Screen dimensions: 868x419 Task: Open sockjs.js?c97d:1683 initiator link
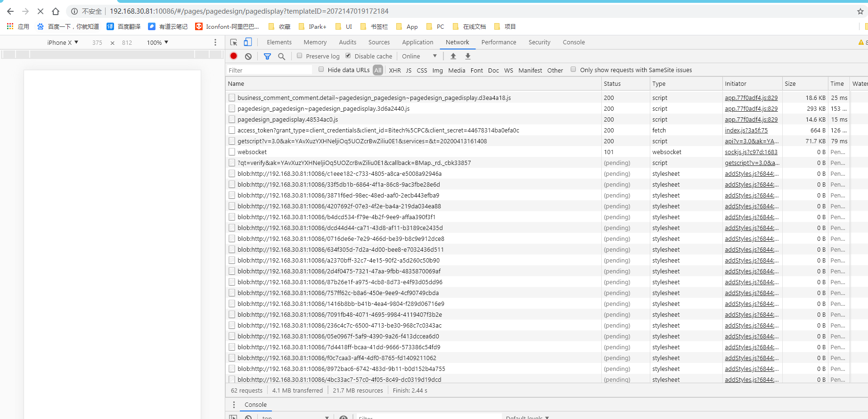pos(751,152)
